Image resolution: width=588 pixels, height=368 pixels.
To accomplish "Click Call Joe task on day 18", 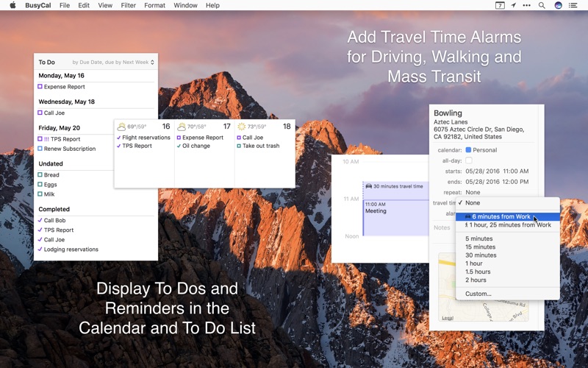I will (x=252, y=138).
